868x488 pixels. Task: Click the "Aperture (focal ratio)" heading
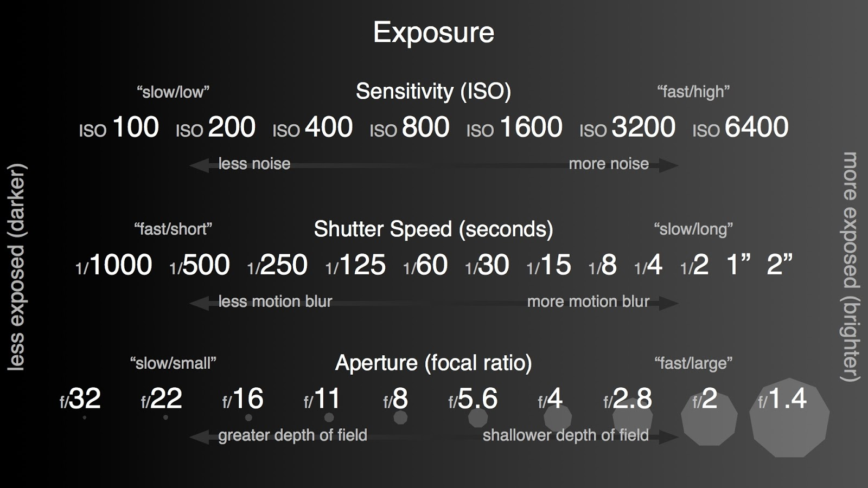coord(433,363)
